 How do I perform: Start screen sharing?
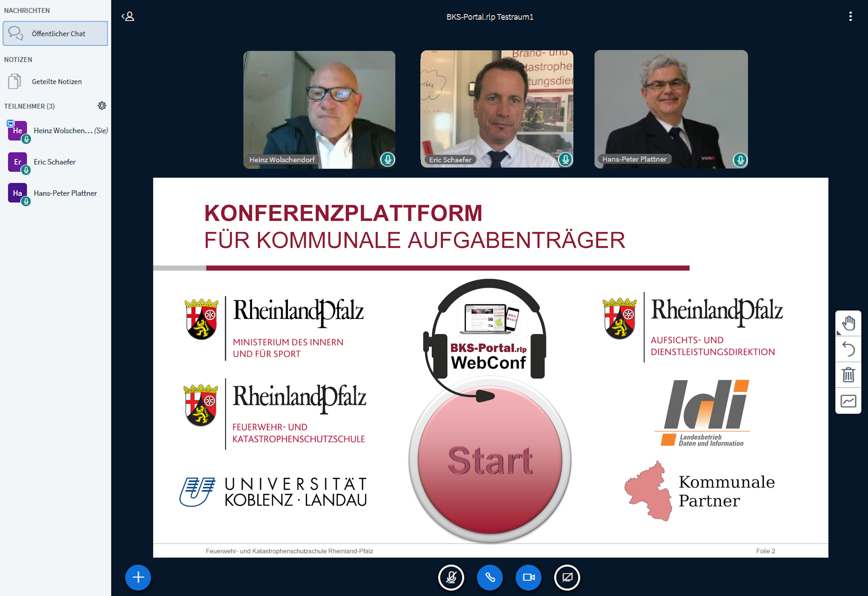point(567,577)
